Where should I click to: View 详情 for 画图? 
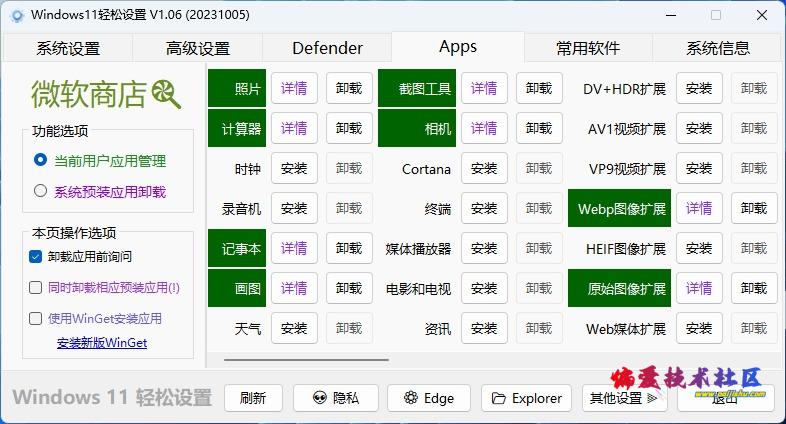coord(294,288)
